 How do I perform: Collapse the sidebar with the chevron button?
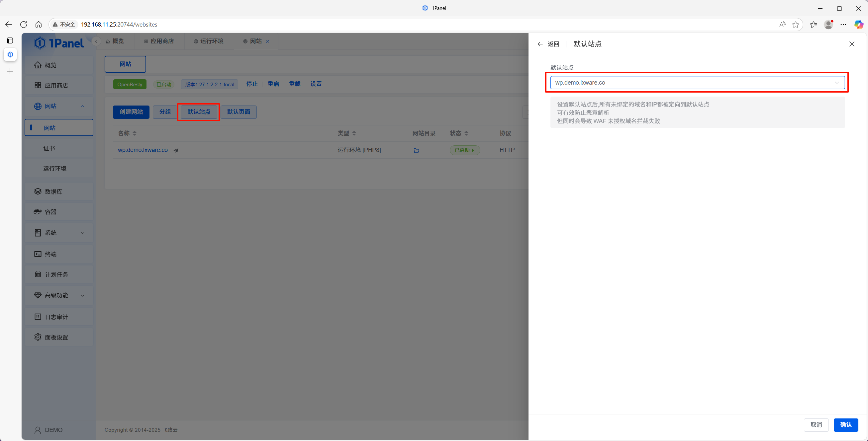click(96, 41)
